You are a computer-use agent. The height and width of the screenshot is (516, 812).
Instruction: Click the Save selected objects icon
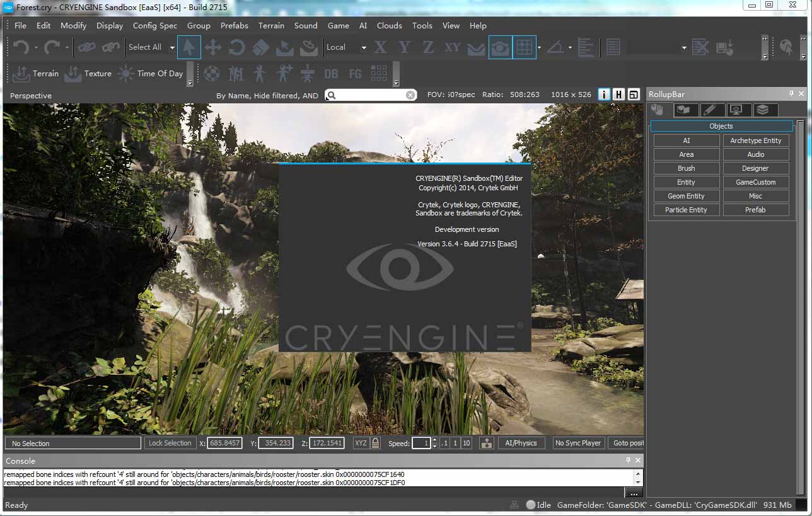[x=724, y=47]
